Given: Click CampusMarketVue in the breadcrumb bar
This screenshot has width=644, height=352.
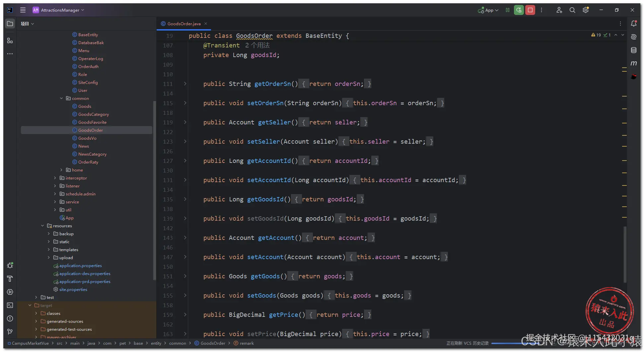Looking at the screenshot, I should pos(30,343).
